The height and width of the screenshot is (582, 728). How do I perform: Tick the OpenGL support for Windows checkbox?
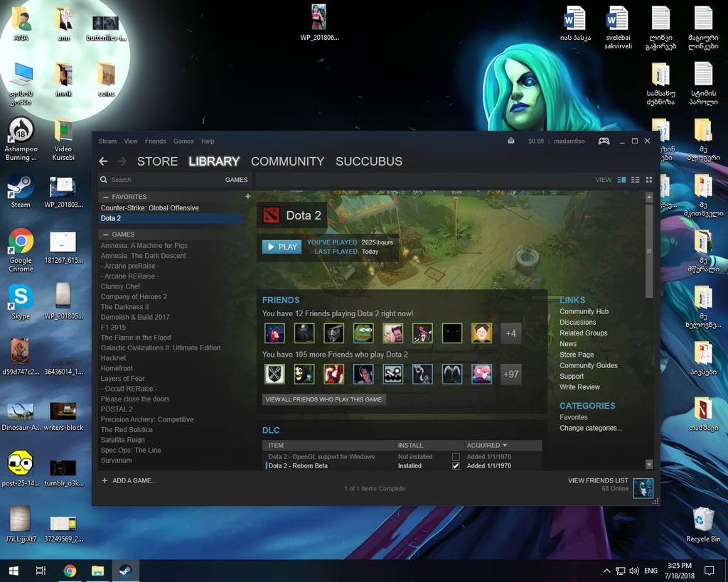[456, 457]
